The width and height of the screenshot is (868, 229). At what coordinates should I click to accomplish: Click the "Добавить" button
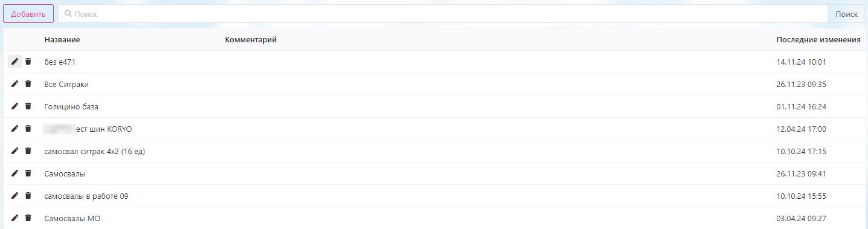pos(28,14)
